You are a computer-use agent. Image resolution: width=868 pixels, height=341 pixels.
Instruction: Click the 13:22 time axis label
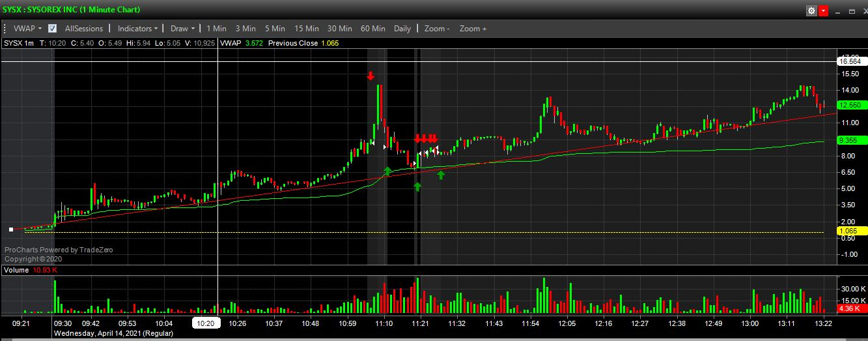[x=824, y=323]
